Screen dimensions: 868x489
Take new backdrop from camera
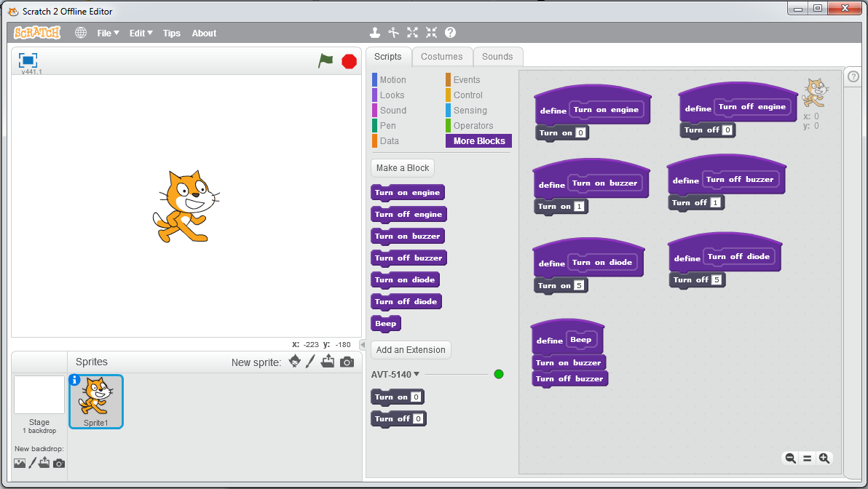pos(59,464)
